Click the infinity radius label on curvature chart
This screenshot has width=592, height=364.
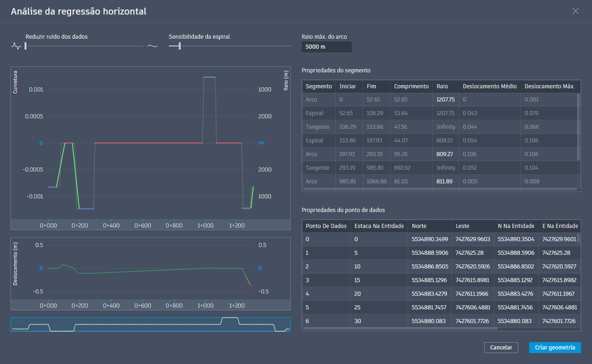tap(262, 143)
